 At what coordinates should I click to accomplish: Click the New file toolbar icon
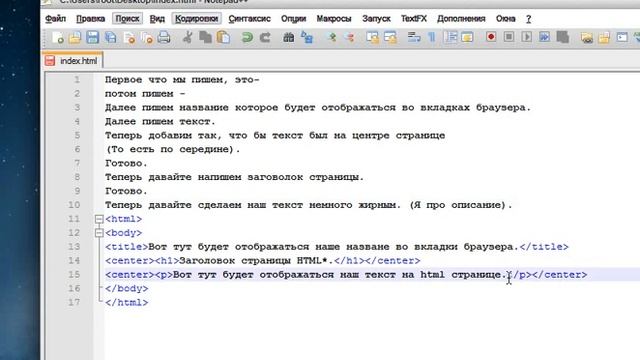click(x=58, y=38)
